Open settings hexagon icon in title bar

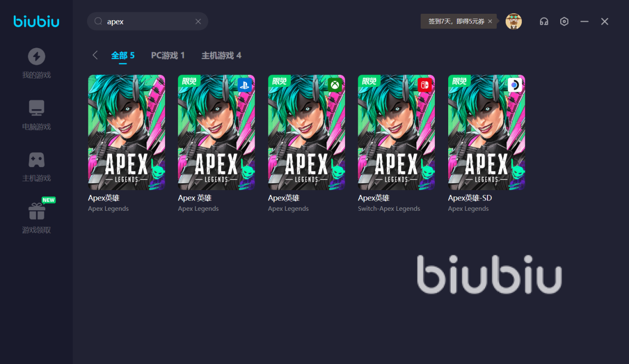click(x=564, y=22)
